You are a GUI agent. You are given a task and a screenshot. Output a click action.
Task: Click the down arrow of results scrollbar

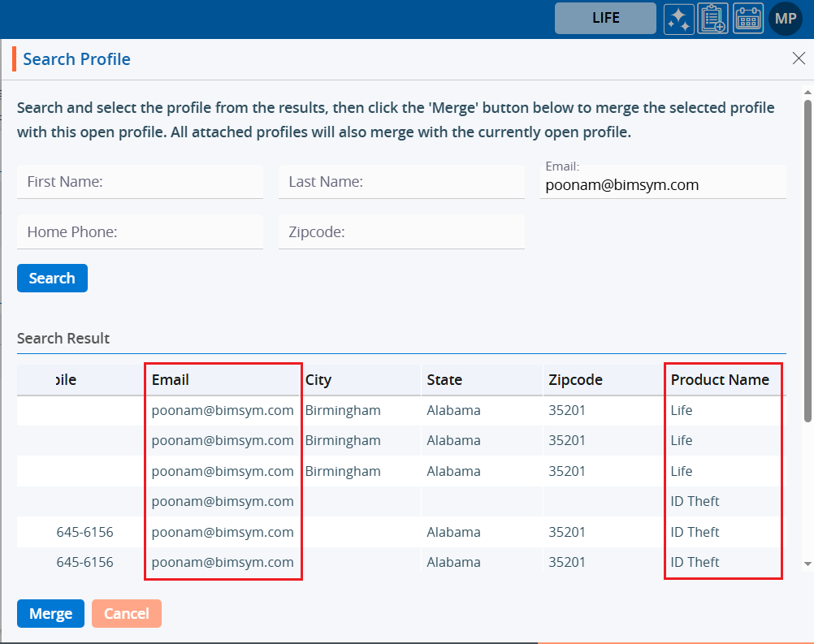pyautogui.click(x=807, y=564)
